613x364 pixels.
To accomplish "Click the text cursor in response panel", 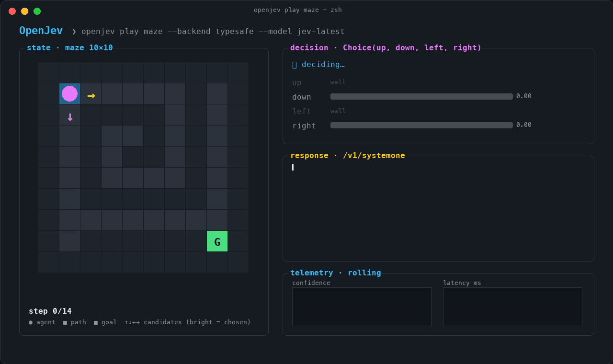I will coord(293,168).
